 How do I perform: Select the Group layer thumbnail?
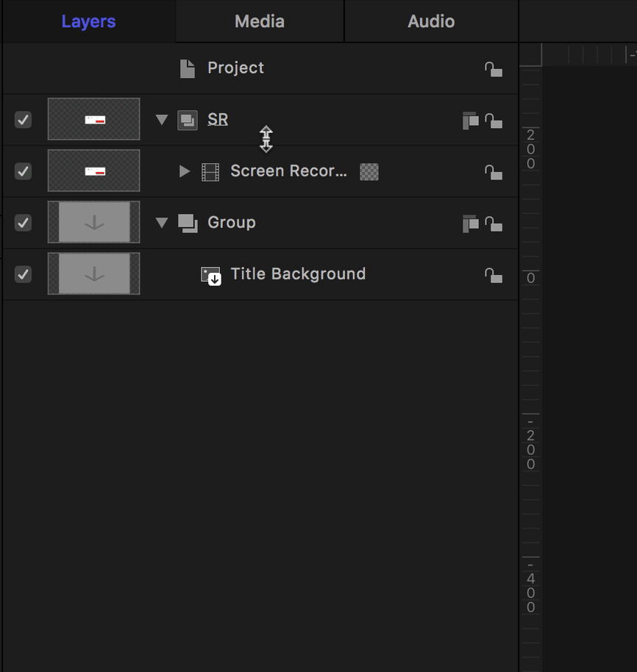click(x=94, y=222)
